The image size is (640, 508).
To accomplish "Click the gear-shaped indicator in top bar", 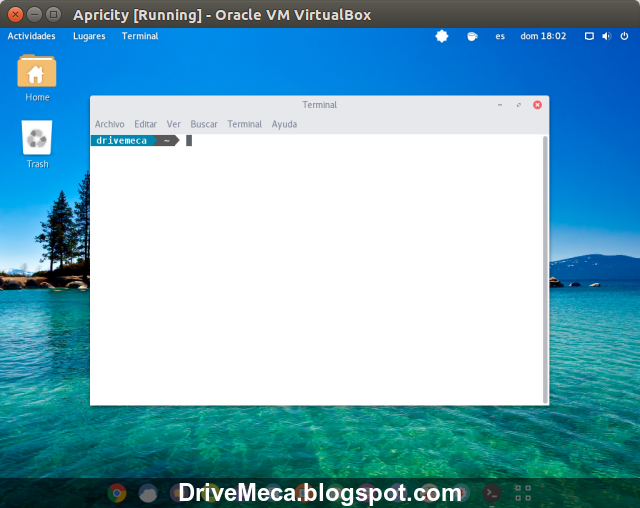I will (442, 36).
